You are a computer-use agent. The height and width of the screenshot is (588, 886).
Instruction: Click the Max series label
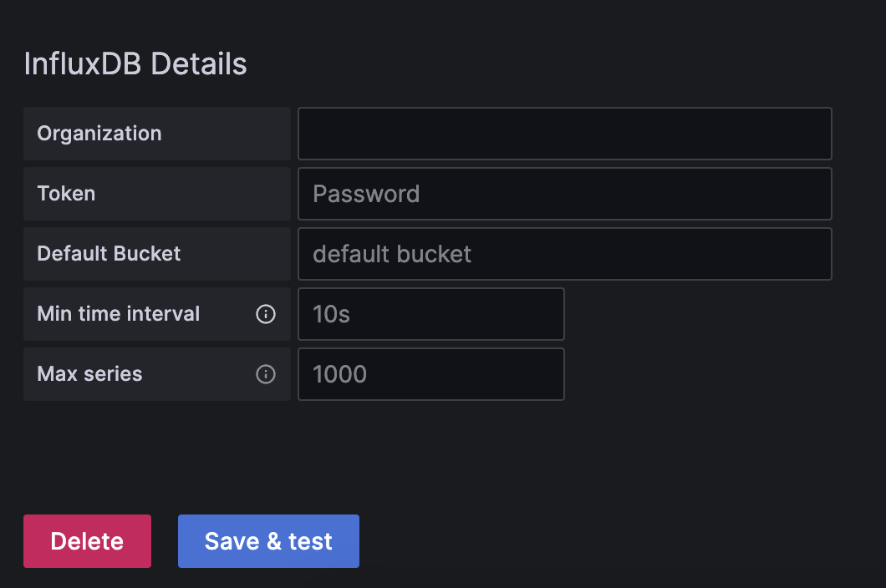click(89, 374)
